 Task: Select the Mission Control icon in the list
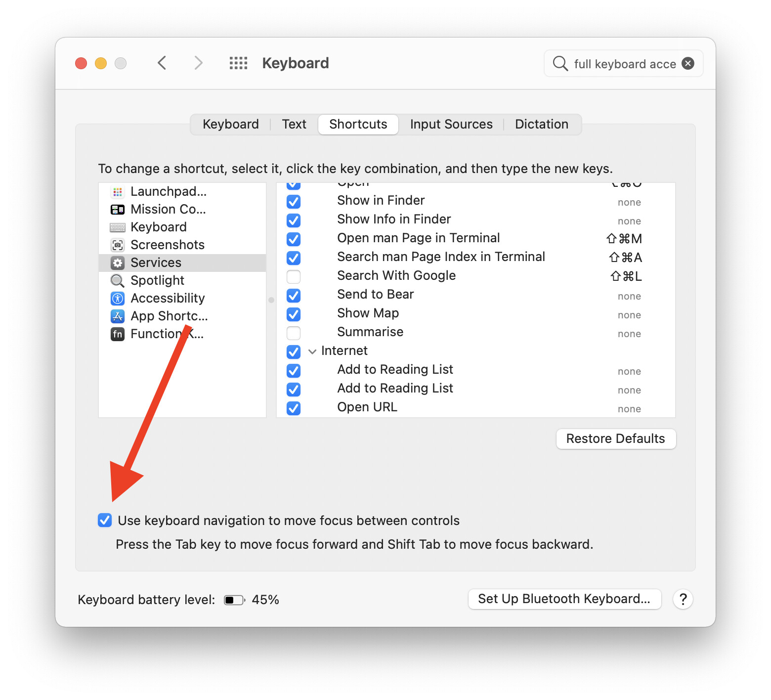[118, 210]
